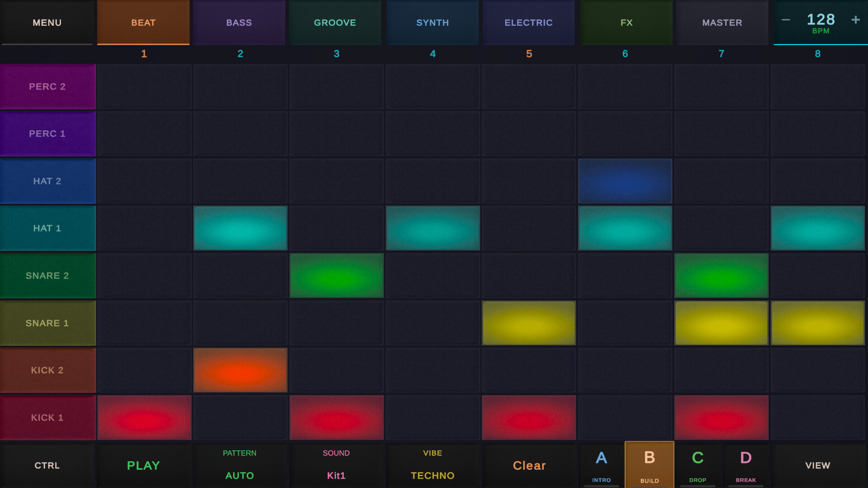
Task: Select the BEAT tab
Action: coord(143,23)
